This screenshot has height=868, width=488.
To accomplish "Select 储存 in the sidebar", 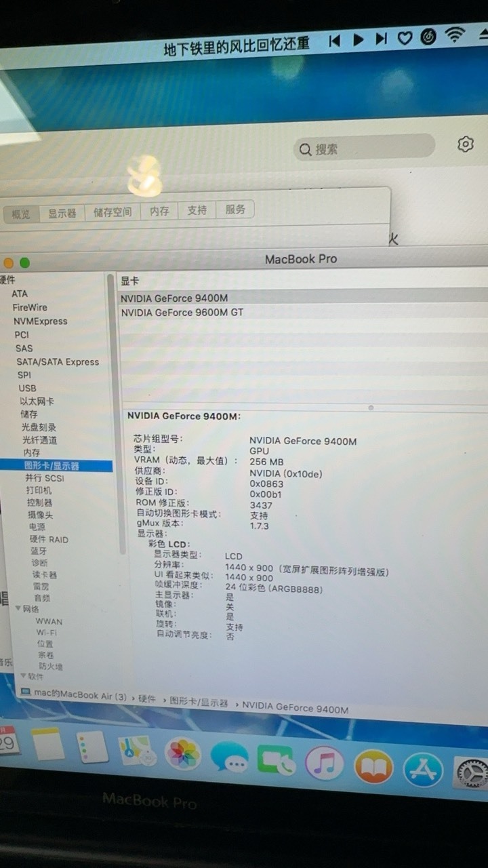I will pyautogui.click(x=29, y=414).
